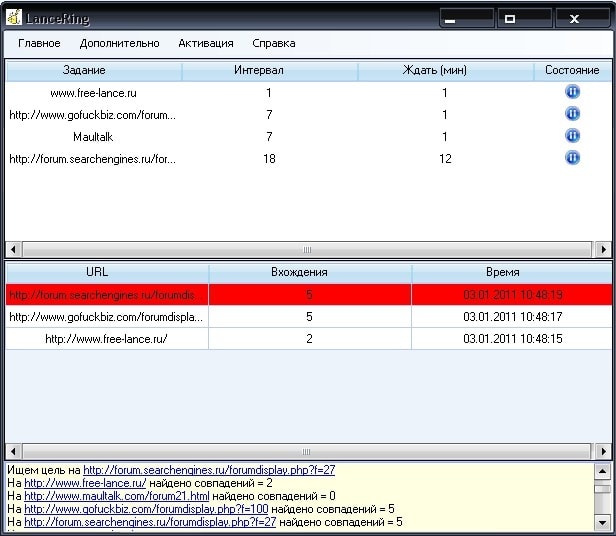This screenshot has width=616, height=536.
Task: Open the maultalk.com/forum21.html link in log
Action: 117,495
